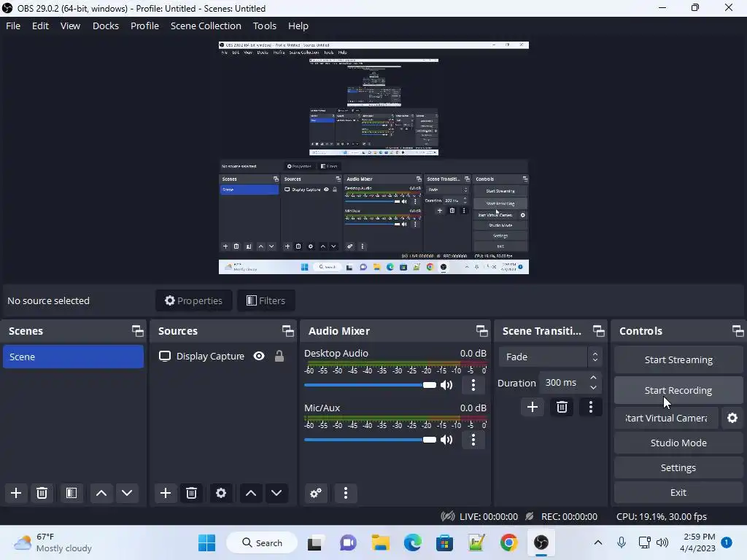Open source properties gear in Sources panel

click(x=221, y=493)
